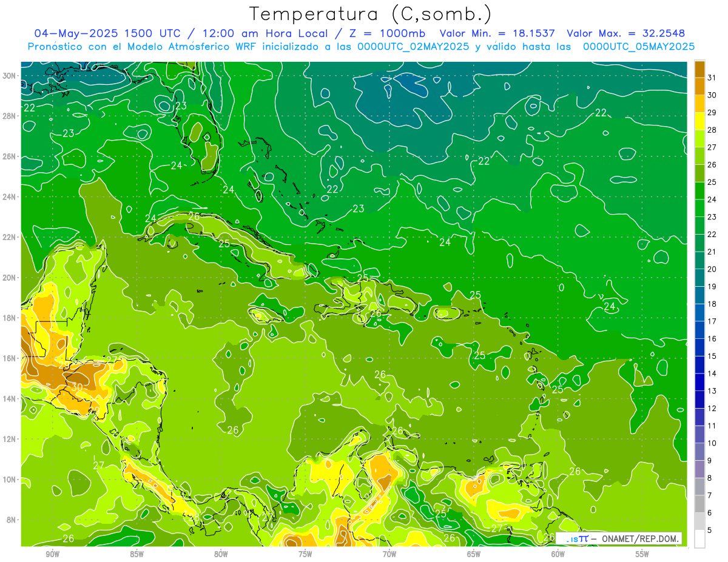Image resolution: width=728 pixels, height=562 pixels.
Task: Click the 'Z = 1000mb' level text
Action: 385,33
